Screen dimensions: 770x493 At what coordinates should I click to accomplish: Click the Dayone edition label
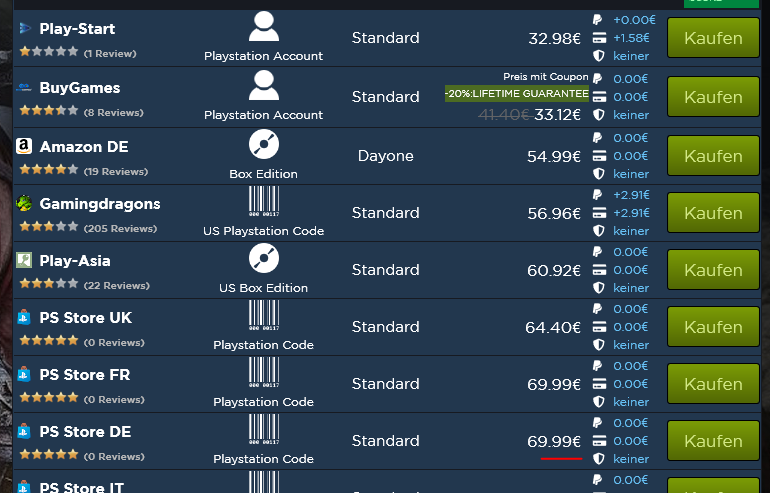tap(385, 156)
